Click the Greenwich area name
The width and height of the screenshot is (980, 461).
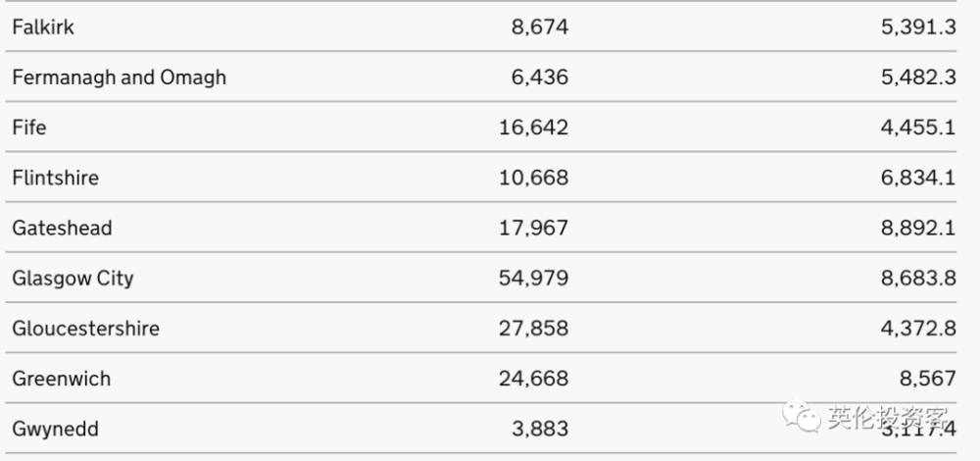coord(61,379)
